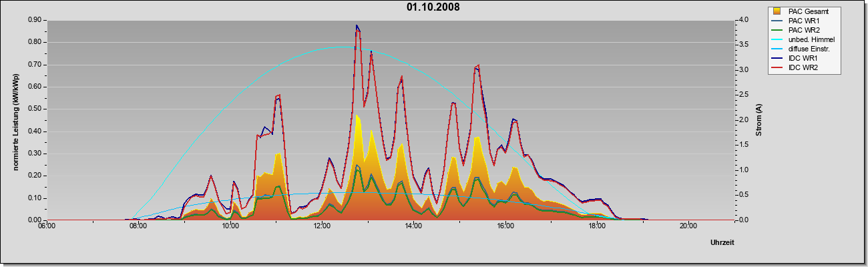Click the 10:00 time axis tick
868x267 pixels.
[230, 226]
